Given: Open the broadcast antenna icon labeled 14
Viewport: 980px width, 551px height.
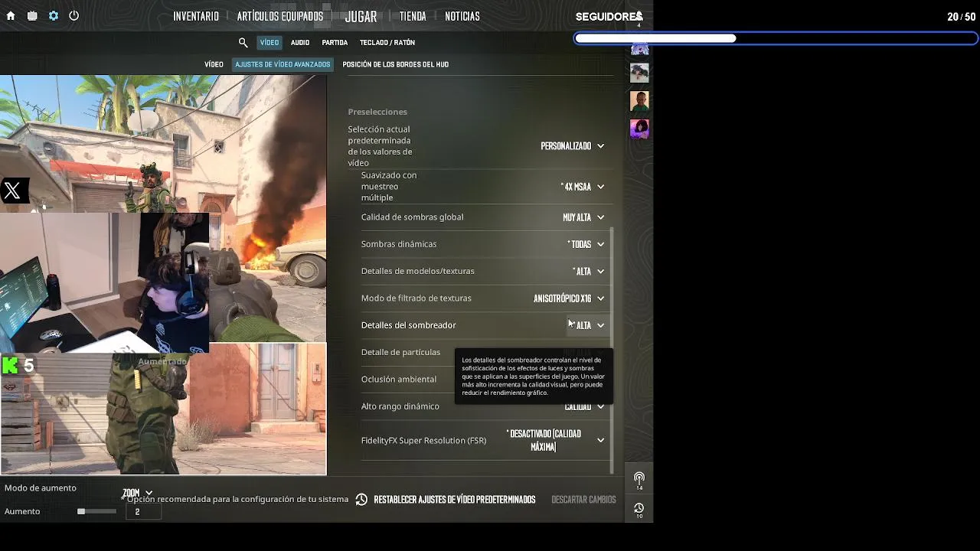Looking at the screenshot, I should (639, 481).
